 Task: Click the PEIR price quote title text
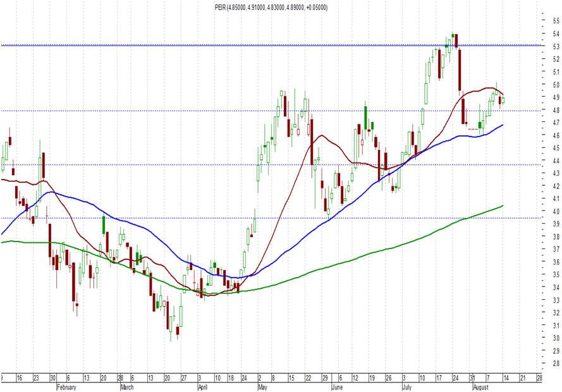271,7
